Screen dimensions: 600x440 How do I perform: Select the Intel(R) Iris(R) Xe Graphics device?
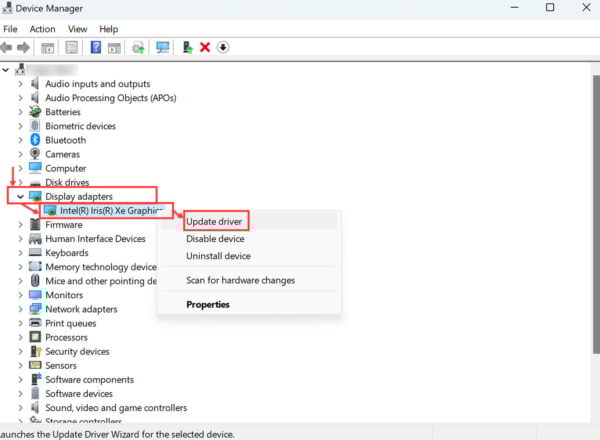click(x=110, y=211)
